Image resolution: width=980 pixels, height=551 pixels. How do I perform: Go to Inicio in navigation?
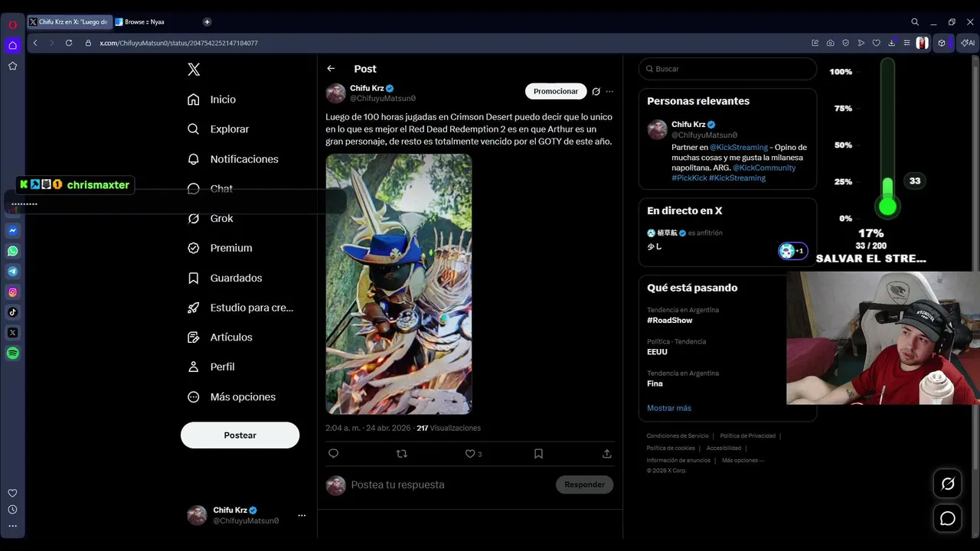point(212,99)
